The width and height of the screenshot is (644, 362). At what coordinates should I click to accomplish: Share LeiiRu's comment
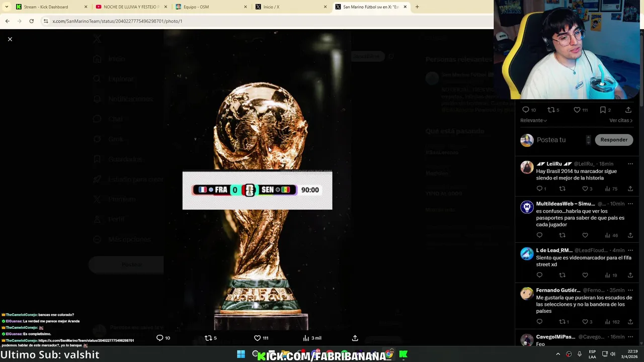[630, 189]
